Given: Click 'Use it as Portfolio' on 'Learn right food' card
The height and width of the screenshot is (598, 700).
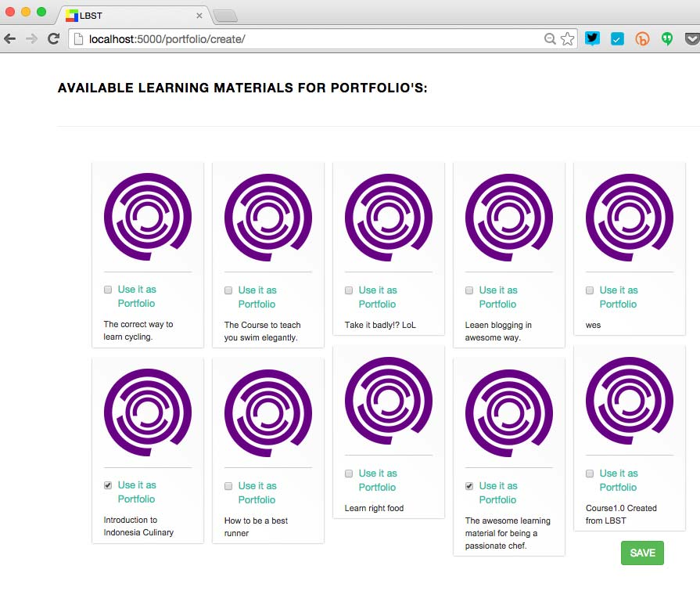Looking at the screenshot, I should tap(378, 481).
